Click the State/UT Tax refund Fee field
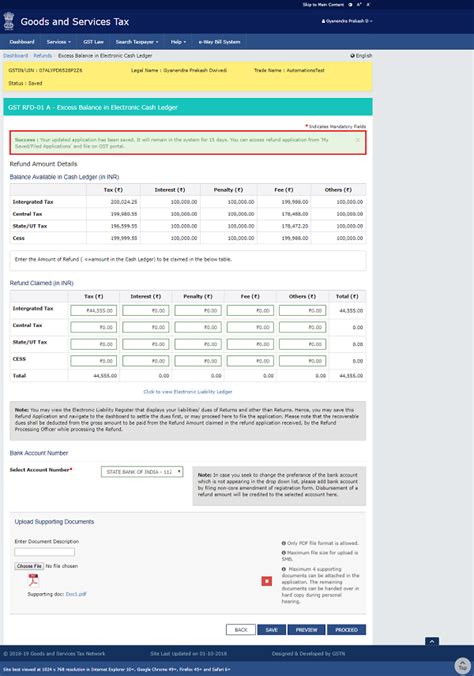The height and width of the screenshot is (676, 474). point(250,344)
